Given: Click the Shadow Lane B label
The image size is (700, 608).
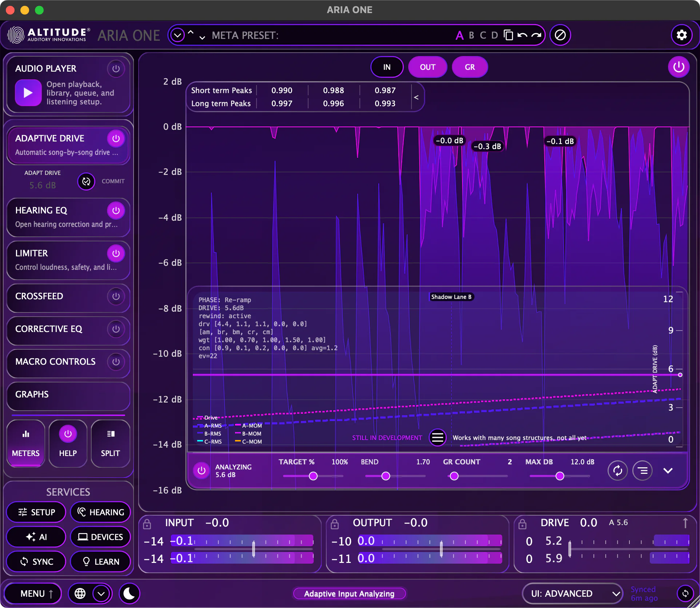Looking at the screenshot, I should click(451, 297).
